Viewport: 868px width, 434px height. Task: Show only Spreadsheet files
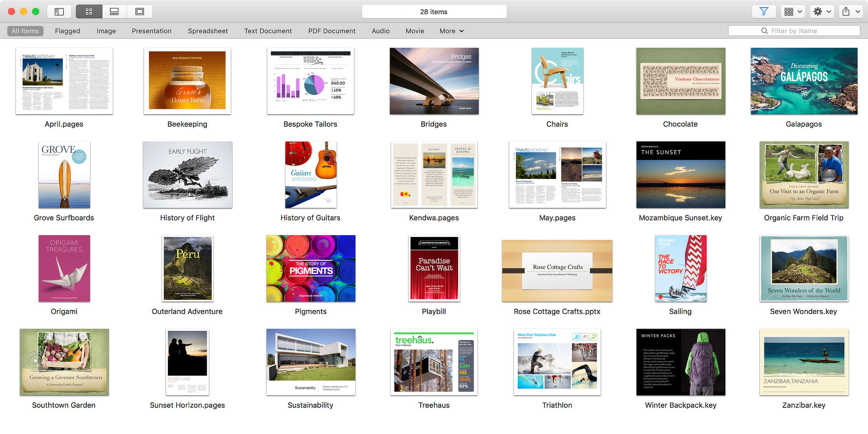point(208,31)
